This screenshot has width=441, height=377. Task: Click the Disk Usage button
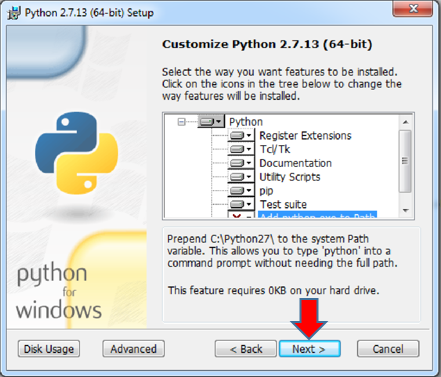(49, 349)
